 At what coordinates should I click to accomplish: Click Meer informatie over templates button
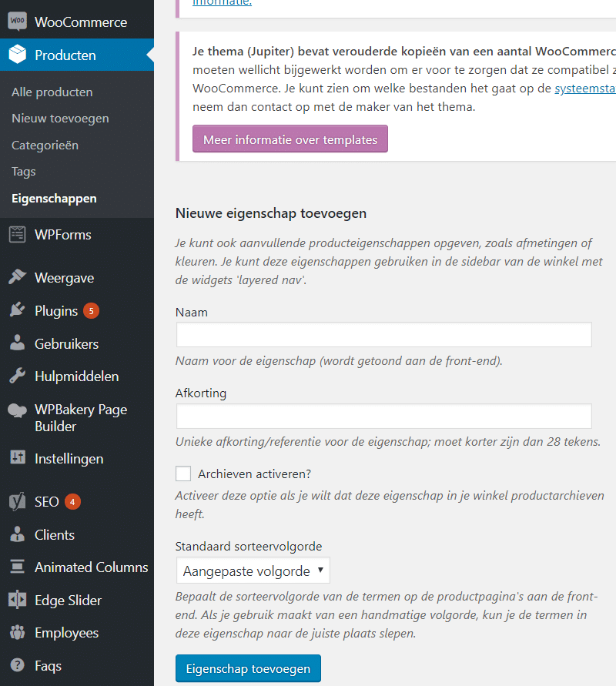point(290,139)
